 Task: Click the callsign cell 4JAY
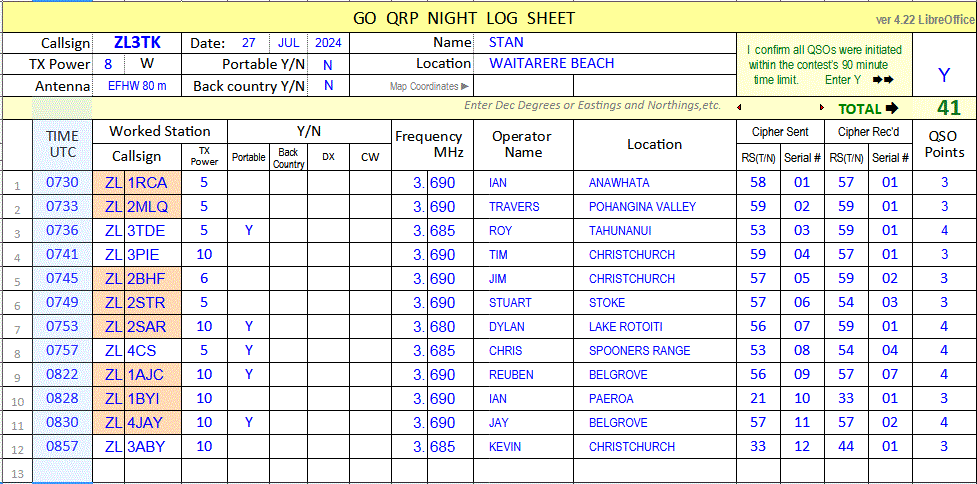(x=153, y=422)
